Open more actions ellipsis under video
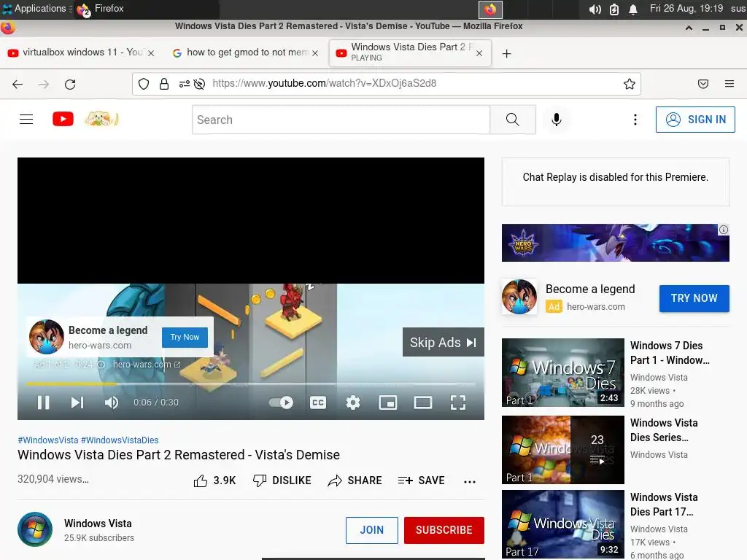This screenshot has width=747, height=560. point(470,481)
